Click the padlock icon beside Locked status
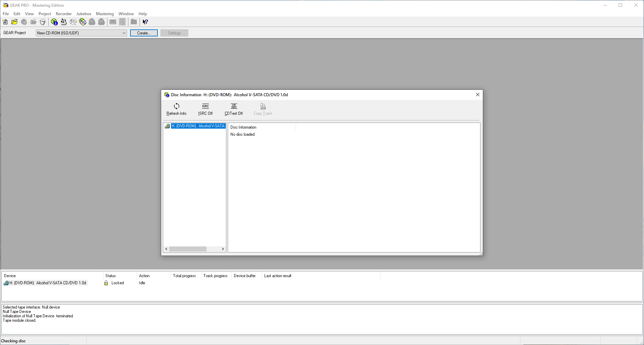The width and height of the screenshot is (644, 345). [106, 283]
